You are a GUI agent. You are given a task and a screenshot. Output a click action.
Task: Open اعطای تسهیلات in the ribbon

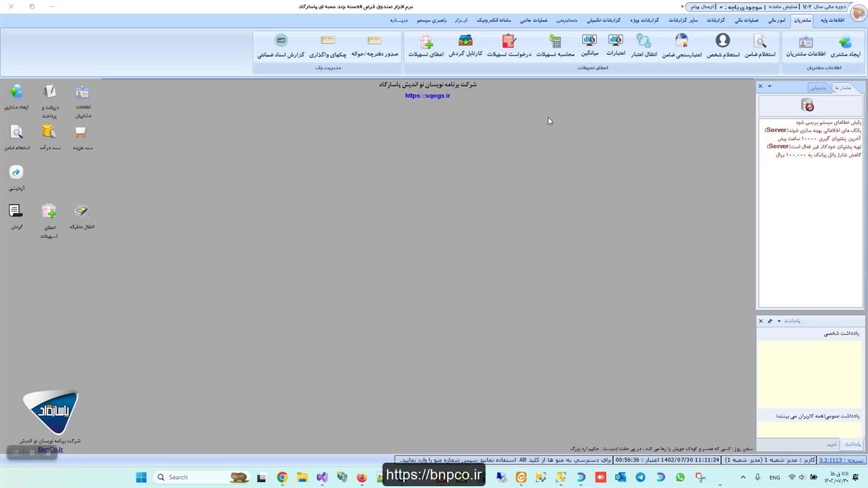tap(426, 45)
